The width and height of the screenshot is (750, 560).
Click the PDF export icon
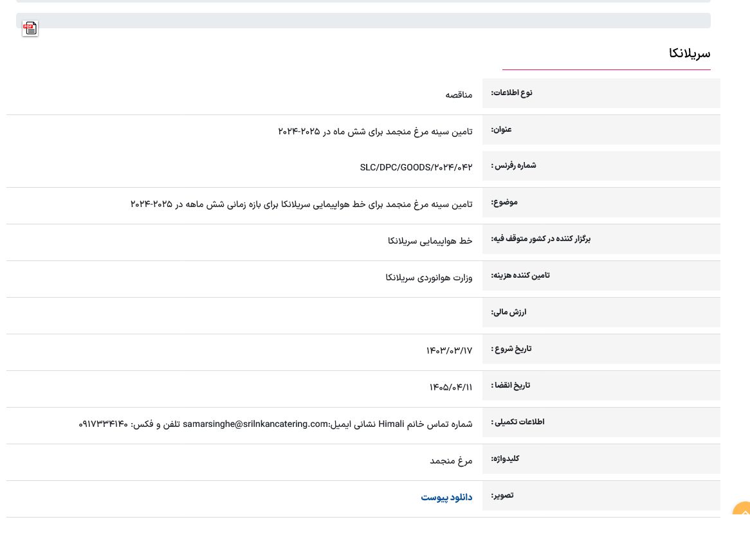[x=30, y=28]
